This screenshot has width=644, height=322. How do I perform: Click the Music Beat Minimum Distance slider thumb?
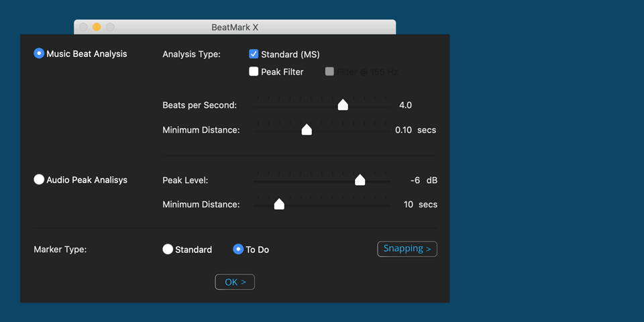tap(307, 129)
